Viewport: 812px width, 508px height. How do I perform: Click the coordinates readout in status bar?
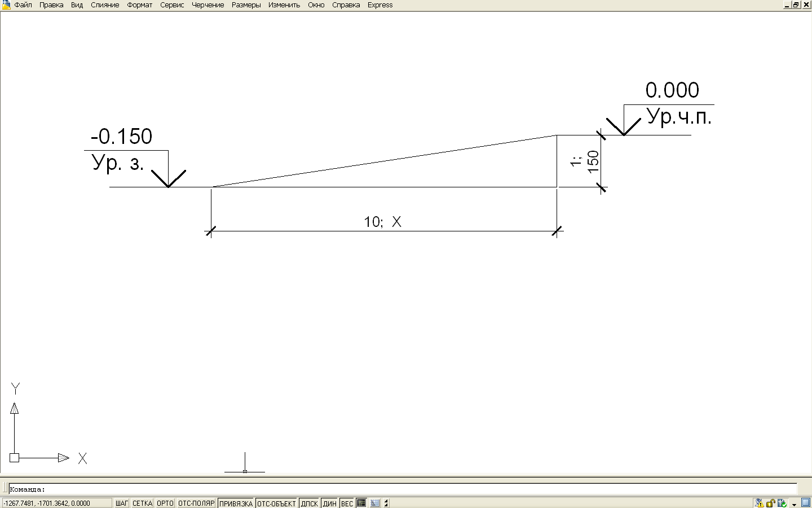56,503
